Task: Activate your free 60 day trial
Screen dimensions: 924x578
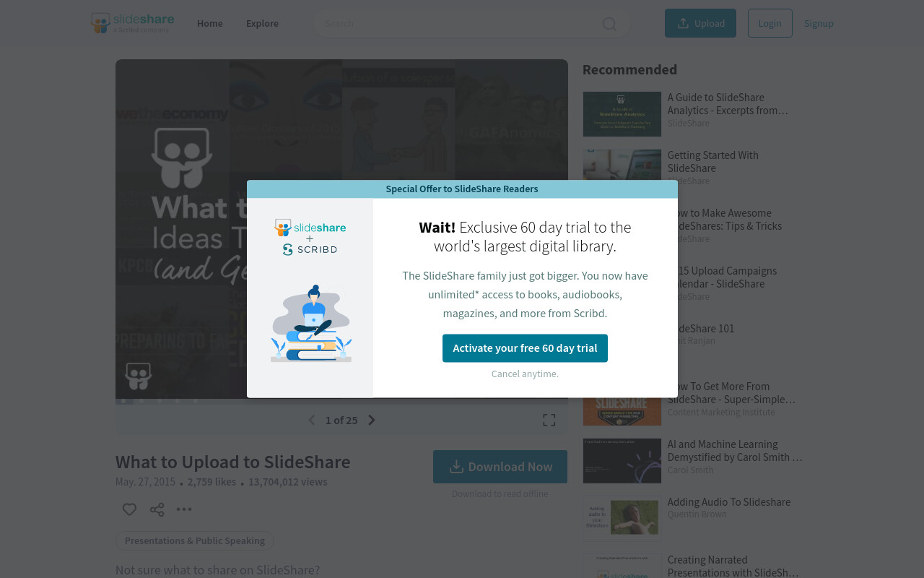Action: [525, 348]
